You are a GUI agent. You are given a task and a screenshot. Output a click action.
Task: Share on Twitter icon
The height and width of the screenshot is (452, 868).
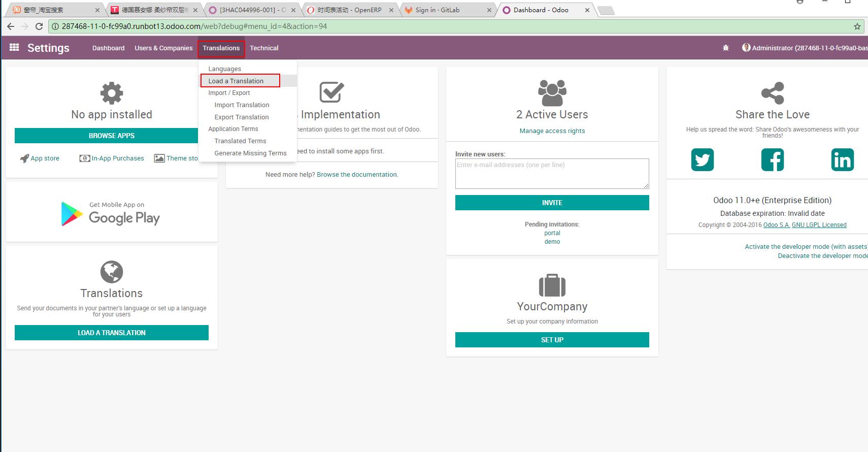[x=702, y=160]
